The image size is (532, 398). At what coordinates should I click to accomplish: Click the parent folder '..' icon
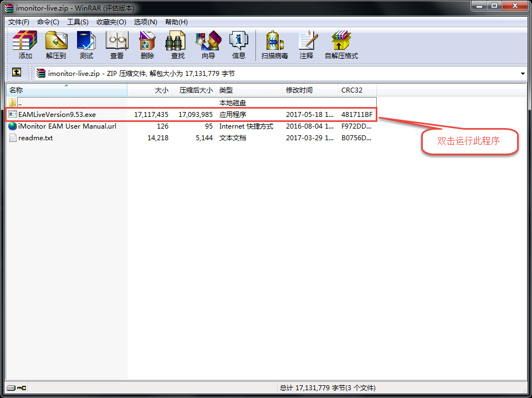click(13, 102)
